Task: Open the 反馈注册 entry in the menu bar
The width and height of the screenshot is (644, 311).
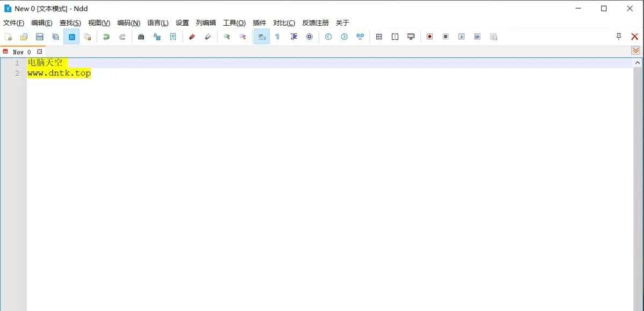Action: click(315, 23)
